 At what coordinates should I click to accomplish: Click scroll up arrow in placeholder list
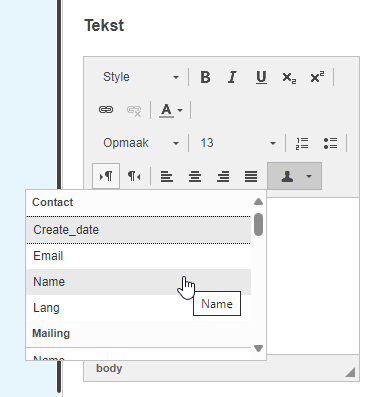point(258,202)
